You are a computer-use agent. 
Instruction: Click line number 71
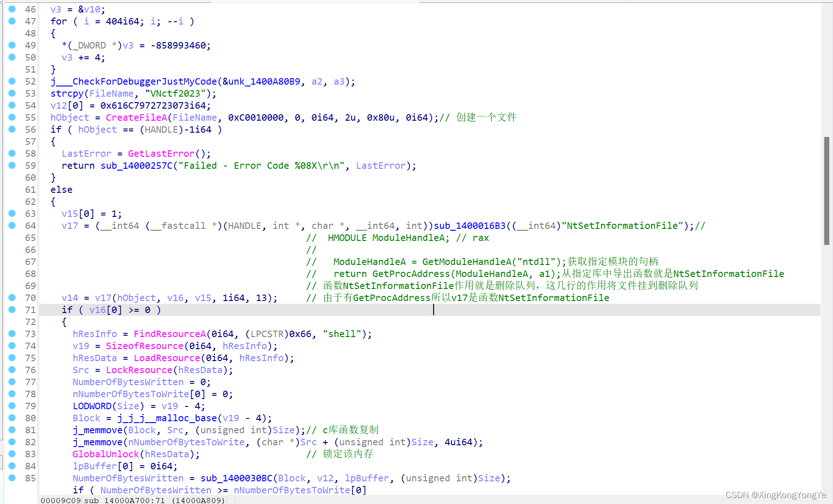click(31, 310)
